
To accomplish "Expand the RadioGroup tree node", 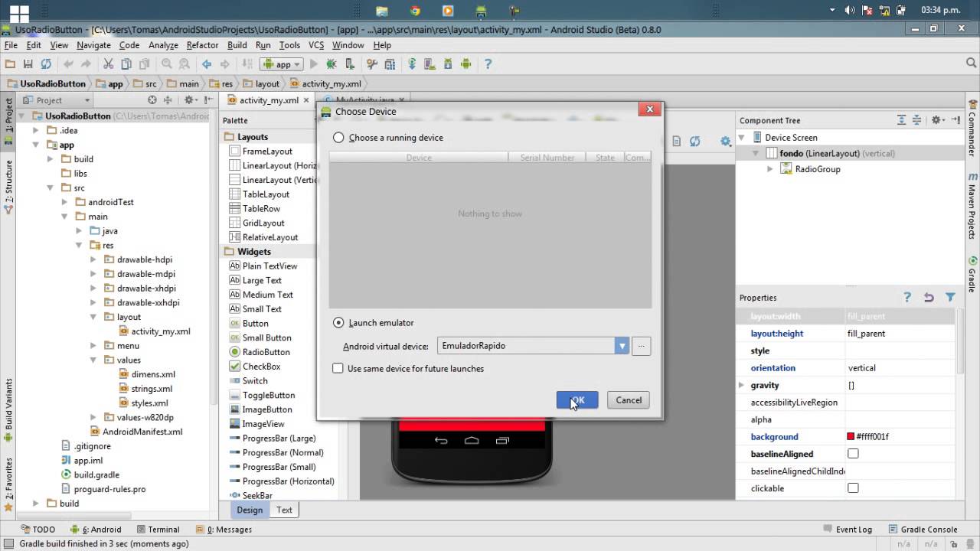I will tap(769, 169).
